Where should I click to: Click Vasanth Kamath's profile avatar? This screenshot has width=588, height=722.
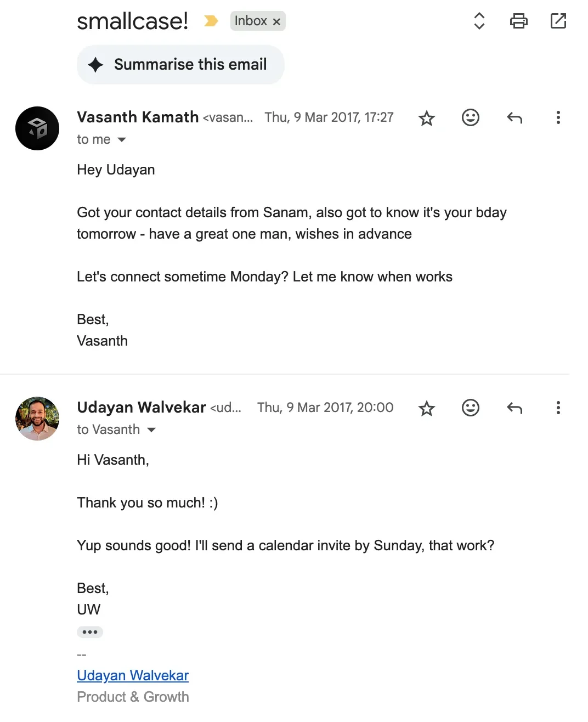pos(37,128)
